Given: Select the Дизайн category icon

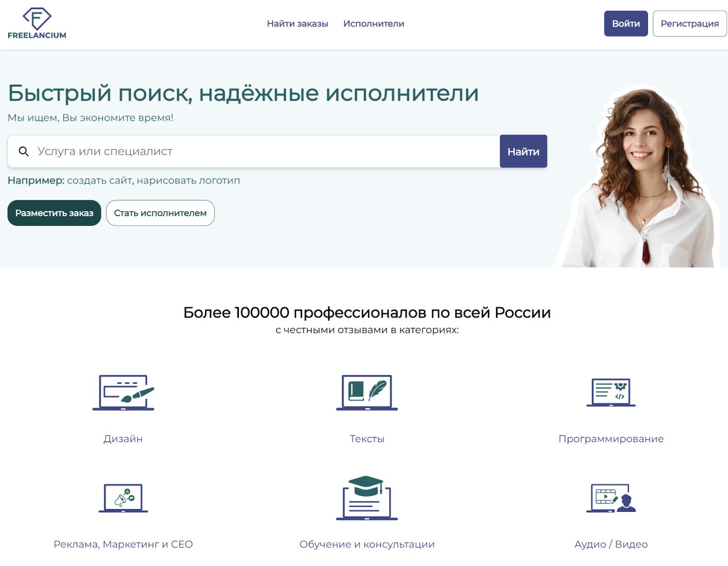Looking at the screenshot, I should tap(124, 393).
